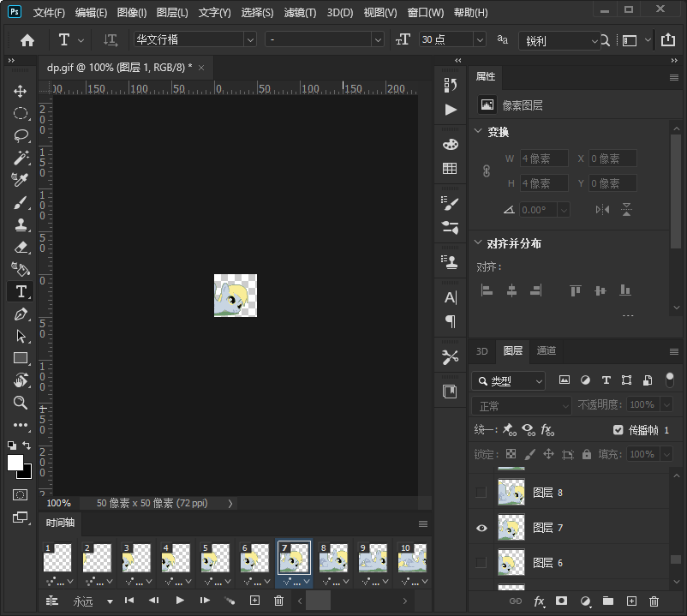The height and width of the screenshot is (616, 687).
Task: Delete the selected frame in timeline
Action: 278,601
